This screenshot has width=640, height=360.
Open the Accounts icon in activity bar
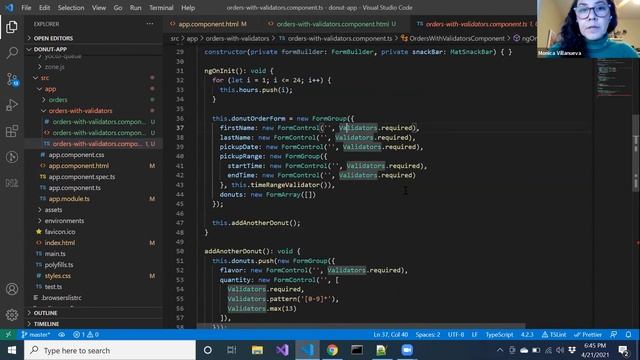[x=12, y=289]
